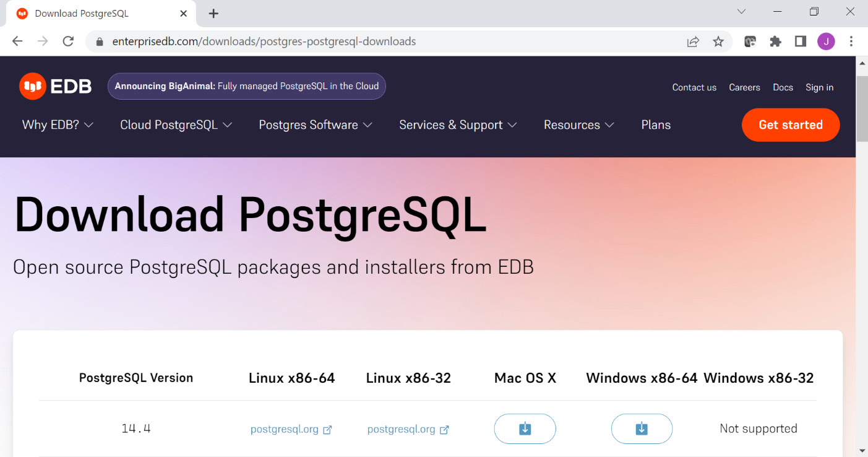The image size is (868, 457).
Task: Click the Linux x86-64 column header
Action: click(x=291, y=378)
